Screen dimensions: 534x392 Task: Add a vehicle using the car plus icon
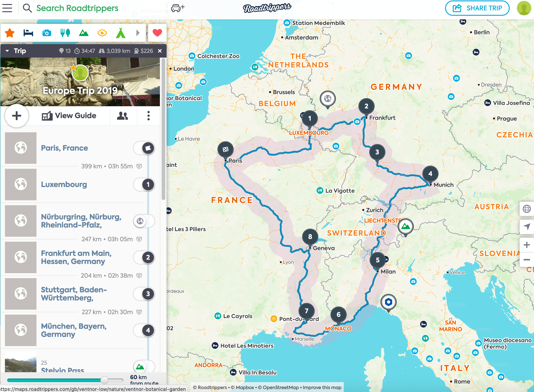178,8
